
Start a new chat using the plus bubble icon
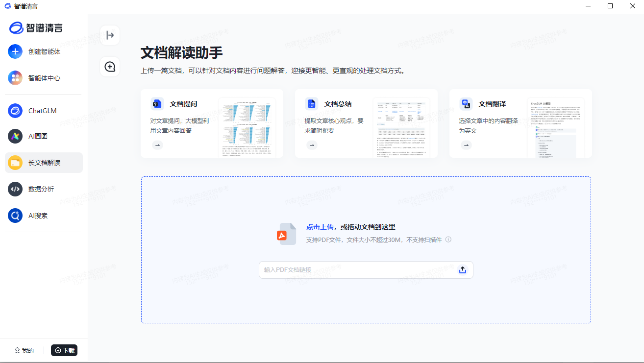point(110,66)
